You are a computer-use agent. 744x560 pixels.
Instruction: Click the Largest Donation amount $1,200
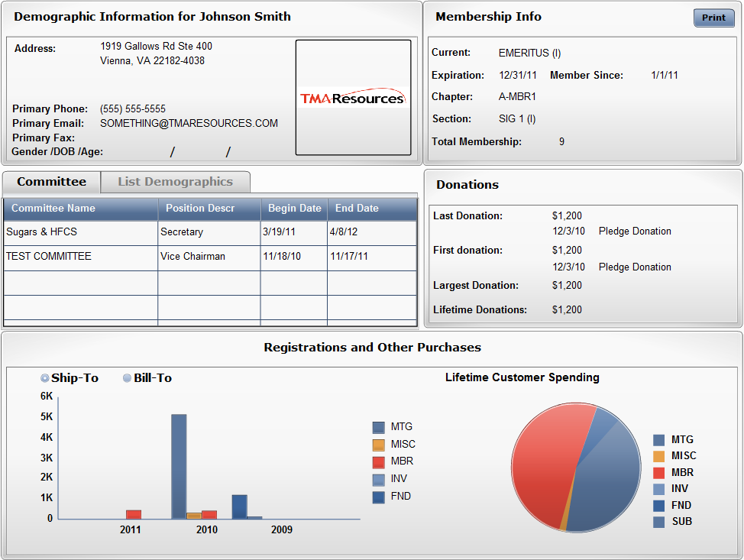567,286
